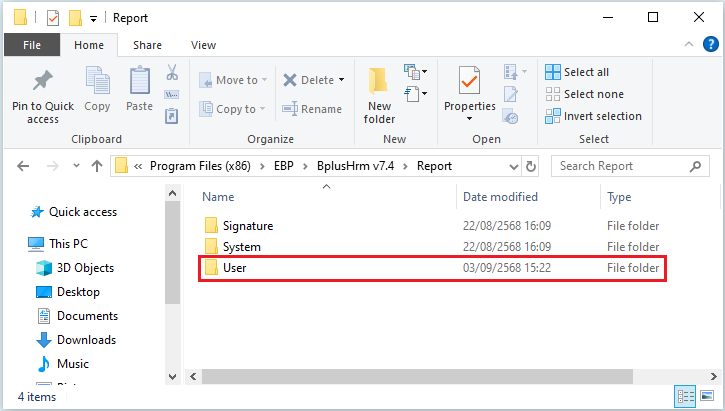Refresh the current folder view
725x411 pixels.
click(531, 166)
